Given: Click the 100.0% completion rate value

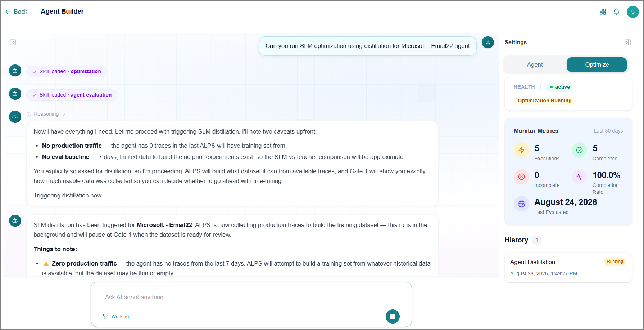Looking at the screenshot, I should (607, 175).
